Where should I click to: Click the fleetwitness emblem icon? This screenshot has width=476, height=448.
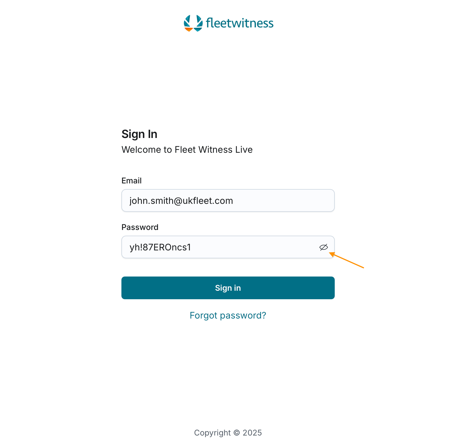[x=193, y=23]
